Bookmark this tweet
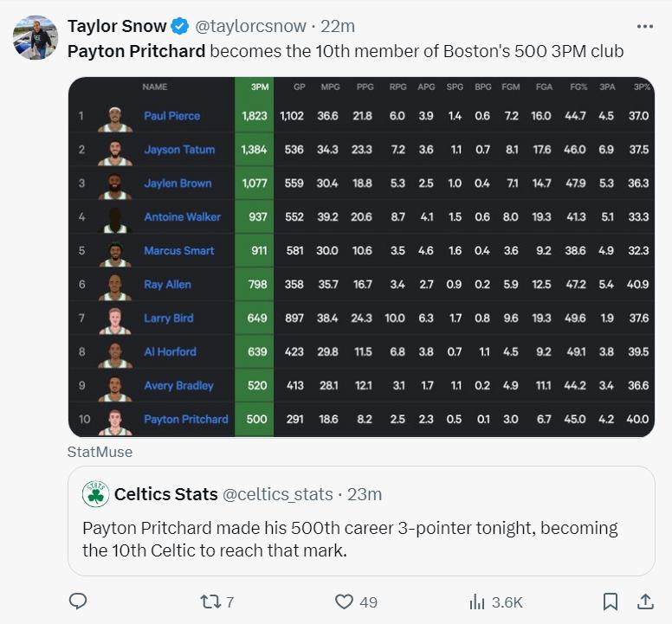Screen dimensions: 672x624 pos(611,601)
